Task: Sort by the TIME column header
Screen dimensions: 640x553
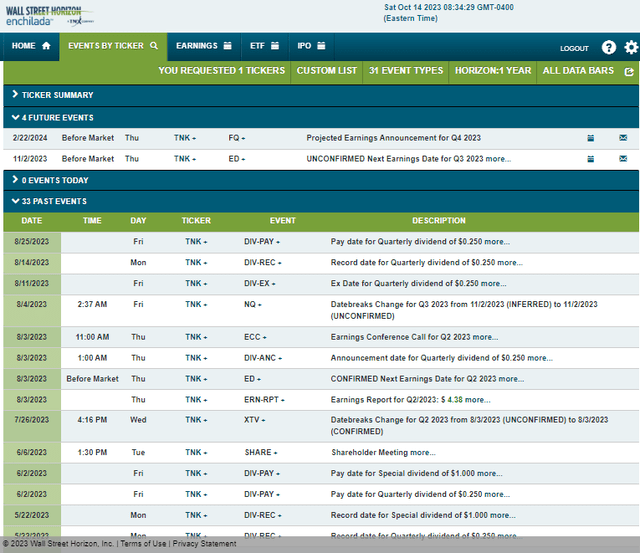Action: point(92,221)
